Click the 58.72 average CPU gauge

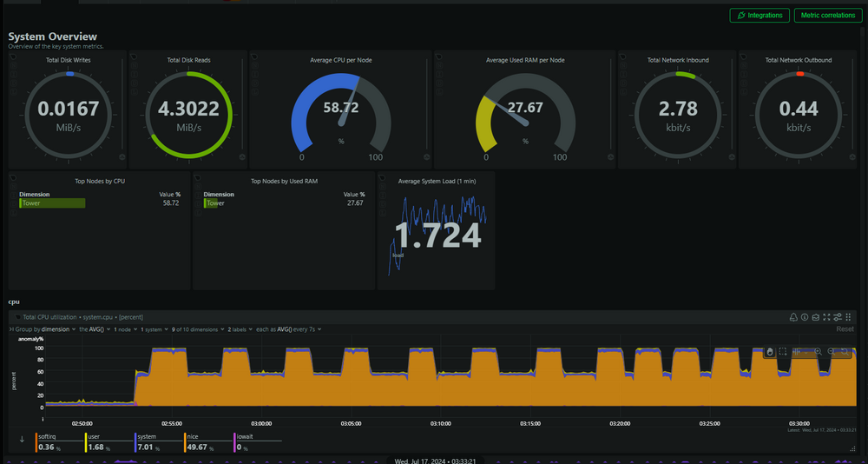(341, 114)
